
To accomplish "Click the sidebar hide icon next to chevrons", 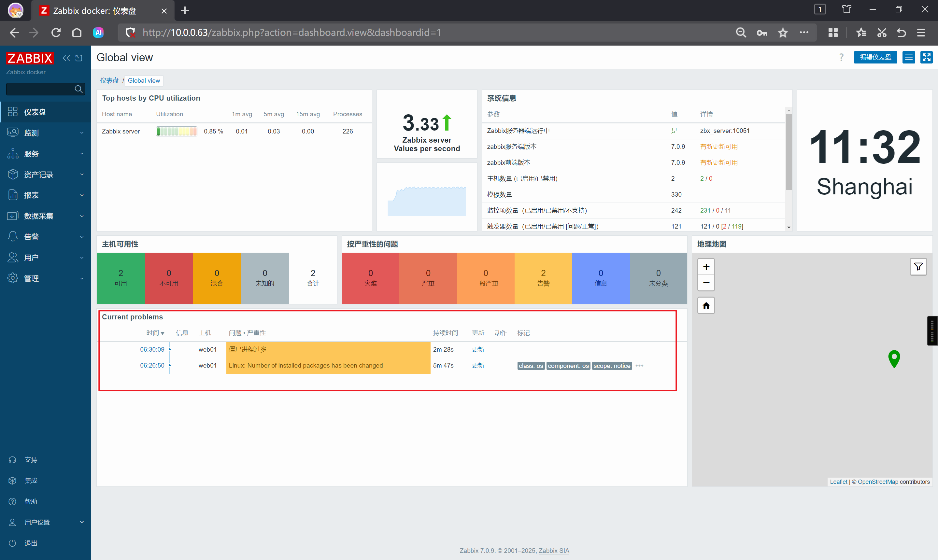I will coord(79,58).
